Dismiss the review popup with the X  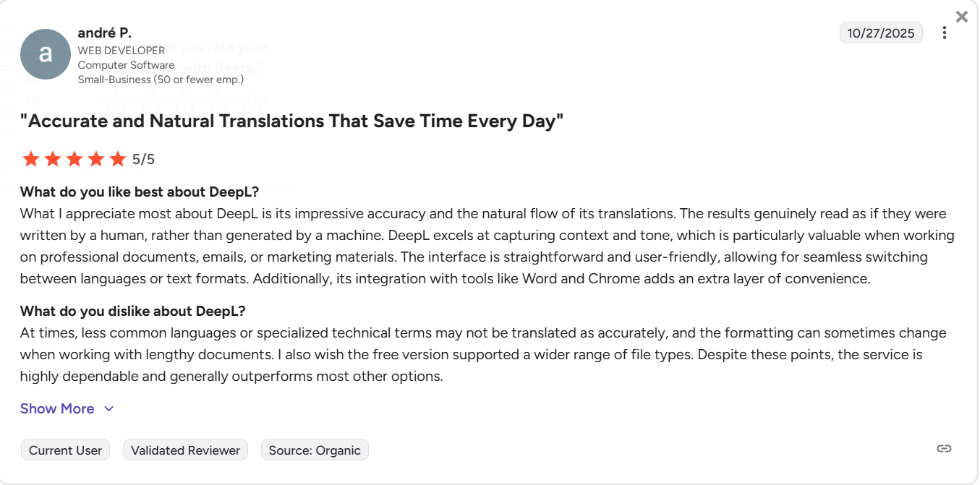pos(962,16)
